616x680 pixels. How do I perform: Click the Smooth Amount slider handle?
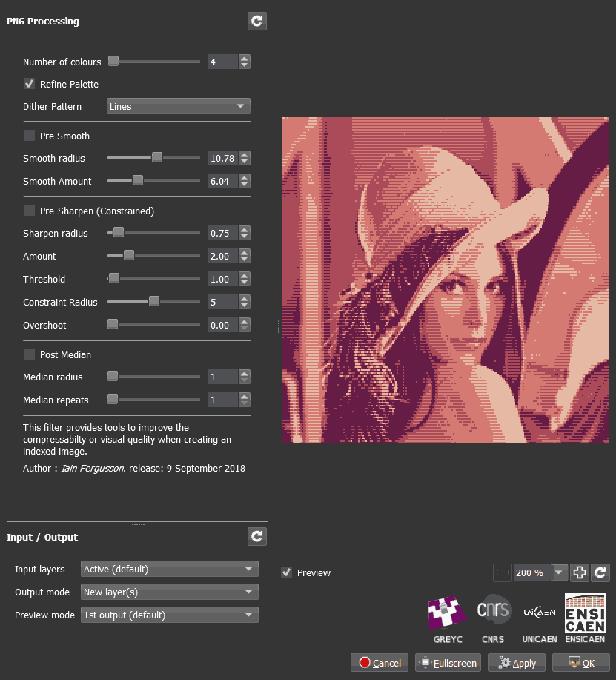tap(137, 180)
